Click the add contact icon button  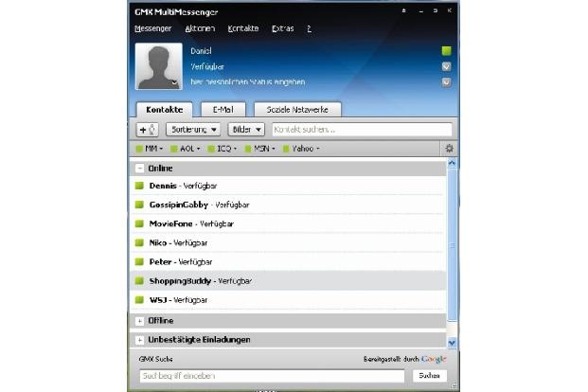(148, 130)
